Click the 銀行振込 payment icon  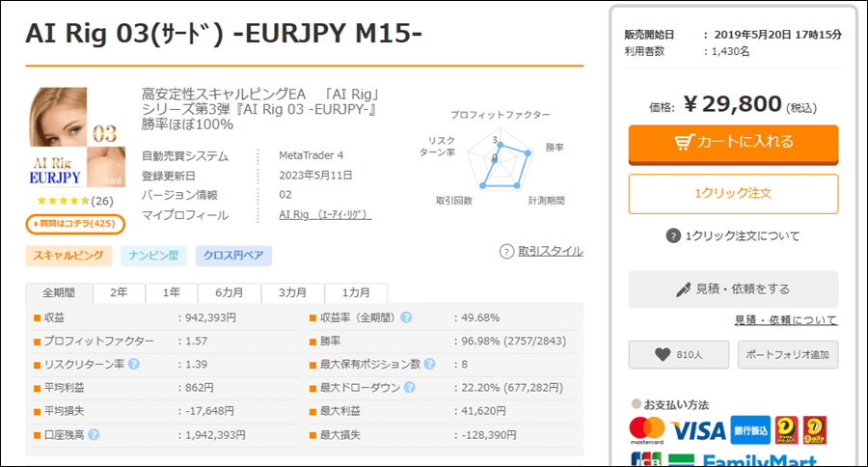(x=750, y=430)
